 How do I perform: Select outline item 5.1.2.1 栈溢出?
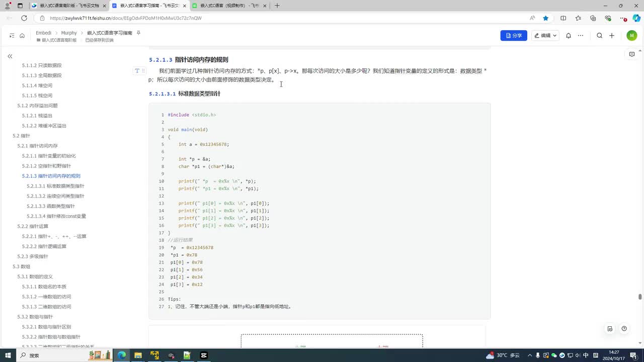coord(37,116)
